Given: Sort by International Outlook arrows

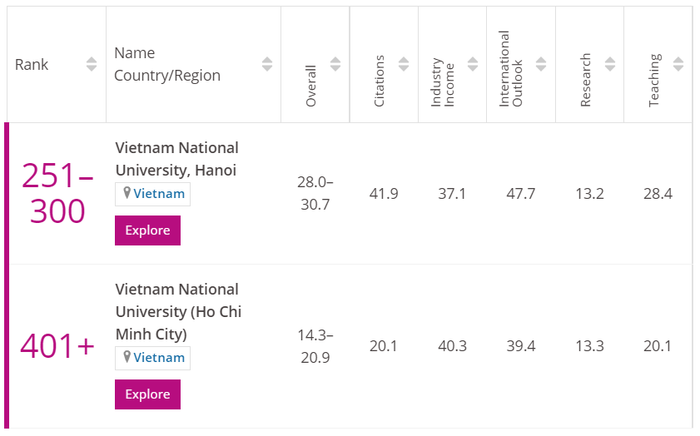Looking at the screenshot, I should click(540, 64).
